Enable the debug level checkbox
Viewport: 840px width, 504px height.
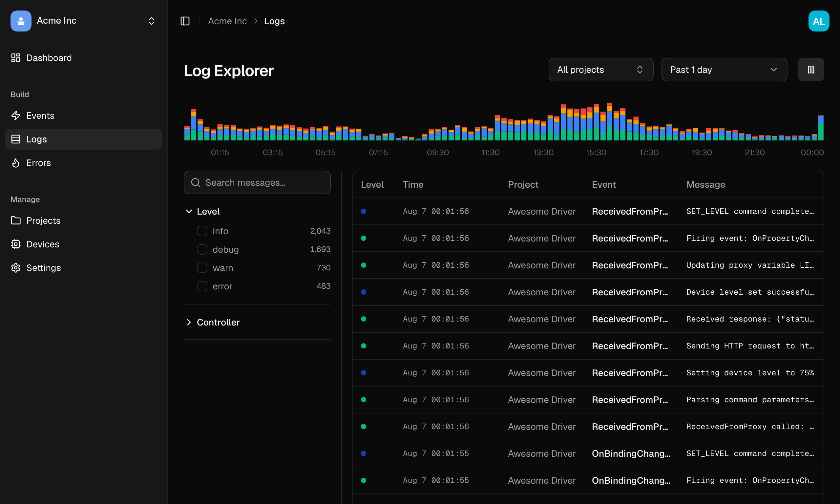pyautogui.click(x=202, y=249)
